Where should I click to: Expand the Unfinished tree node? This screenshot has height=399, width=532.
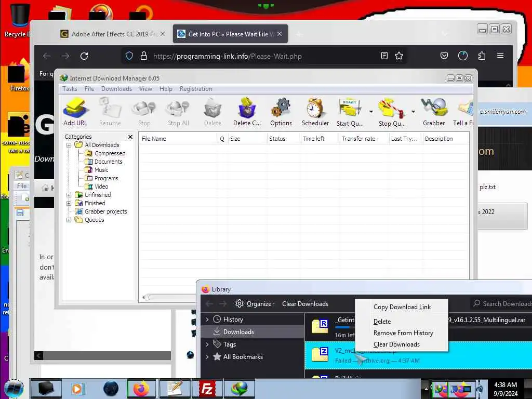click(69, 195)
